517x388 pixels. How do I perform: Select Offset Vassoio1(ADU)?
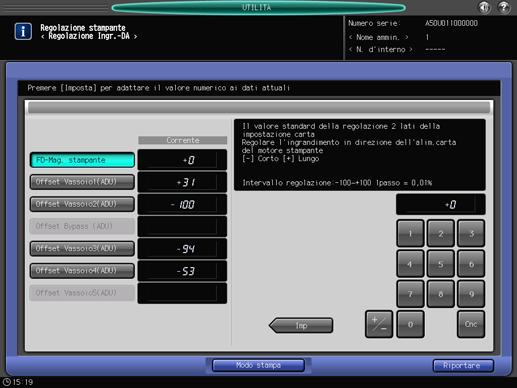point(82,182)
